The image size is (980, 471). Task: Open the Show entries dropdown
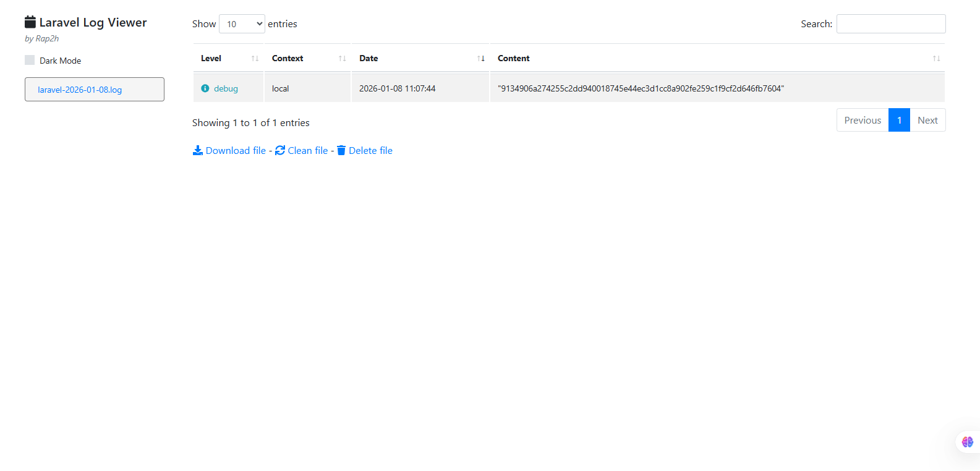click(x=242, y=24)
